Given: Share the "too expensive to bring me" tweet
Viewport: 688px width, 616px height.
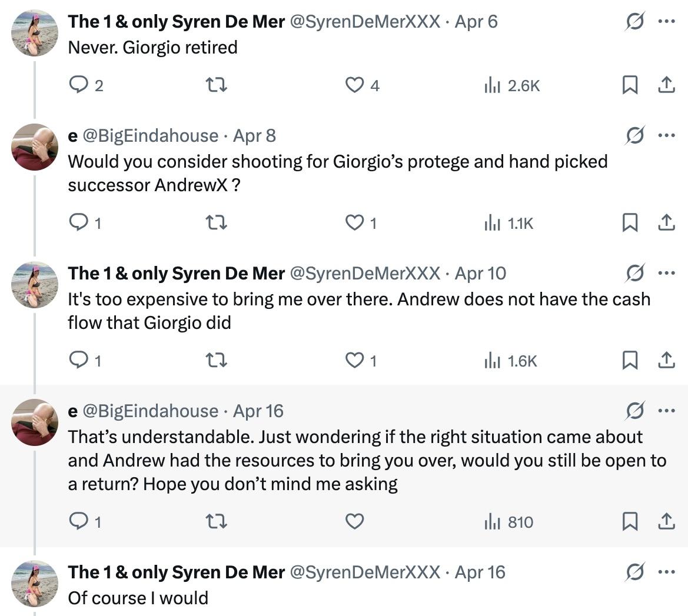Looking at the screenshot, I should (666, 361).
